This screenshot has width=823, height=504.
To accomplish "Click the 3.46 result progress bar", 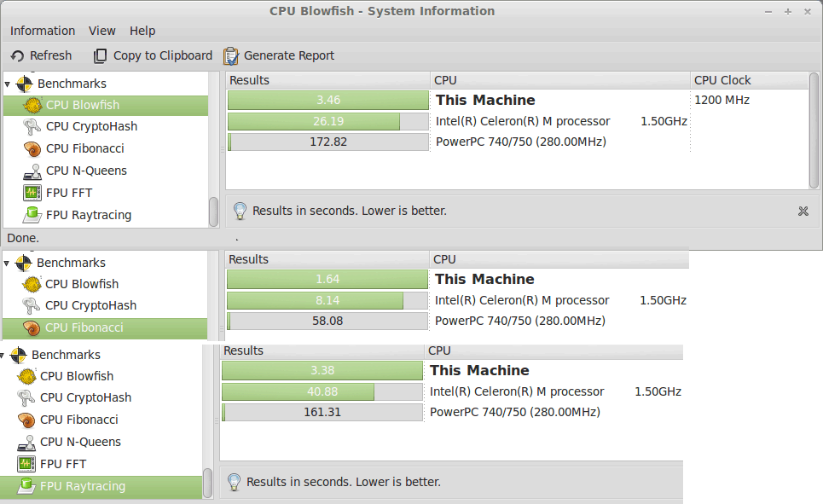I will click(328, 101).
